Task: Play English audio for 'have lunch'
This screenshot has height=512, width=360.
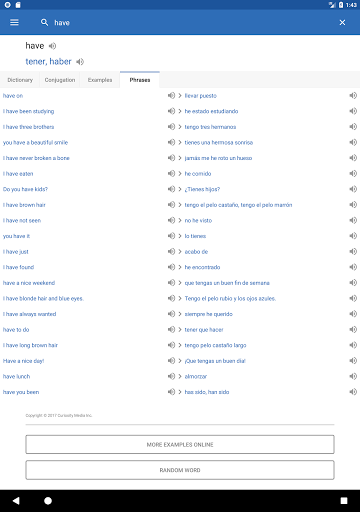Action: (171, 376)
